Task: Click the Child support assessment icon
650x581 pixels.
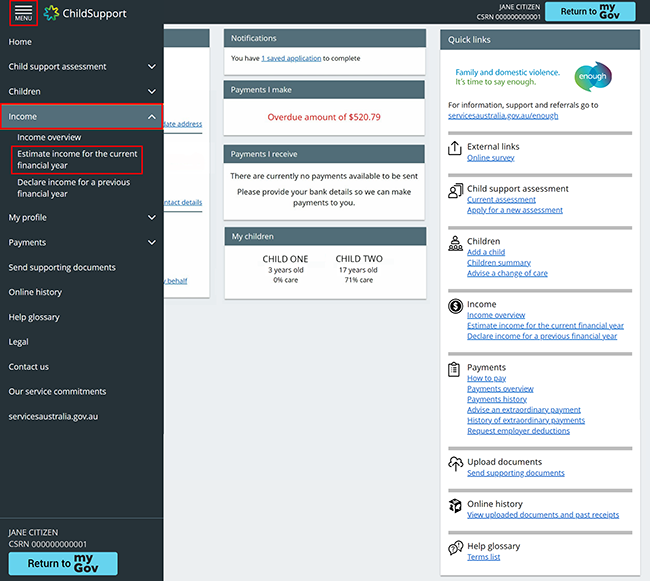Action: coord(456,191)
